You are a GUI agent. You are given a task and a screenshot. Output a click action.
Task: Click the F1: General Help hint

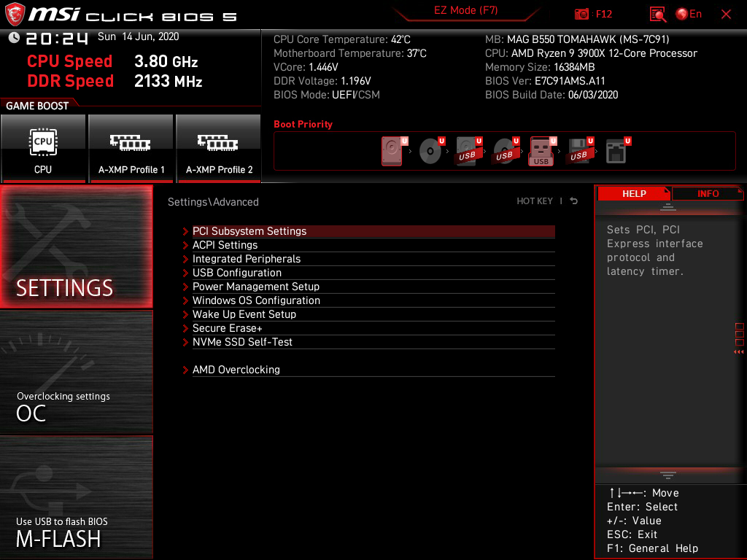(652, 548)
